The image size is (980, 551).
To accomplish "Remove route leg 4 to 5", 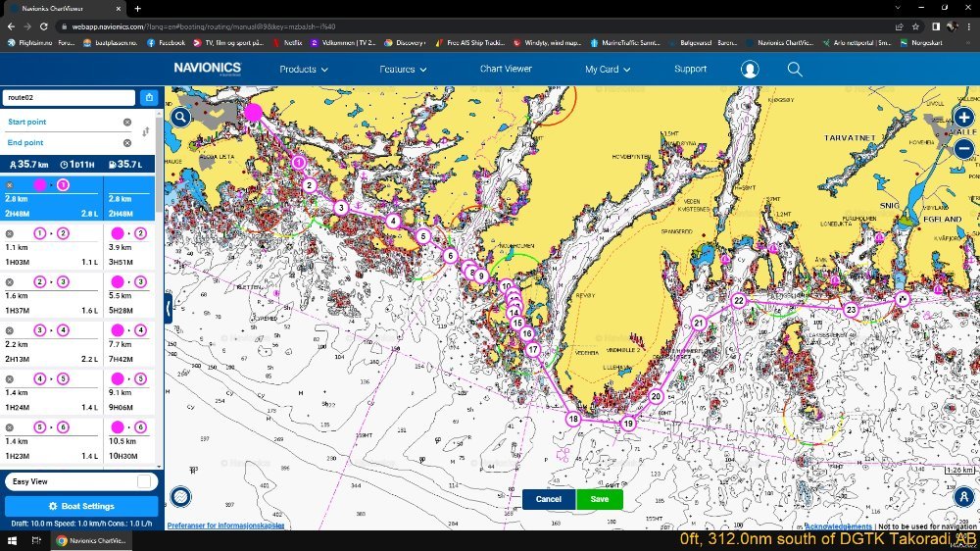I will (x=10, y=379).
